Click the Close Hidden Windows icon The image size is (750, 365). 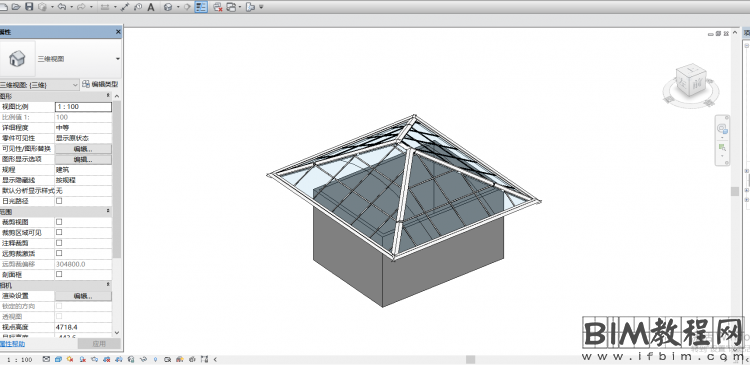pyautogui.click(x=218, y=7)
